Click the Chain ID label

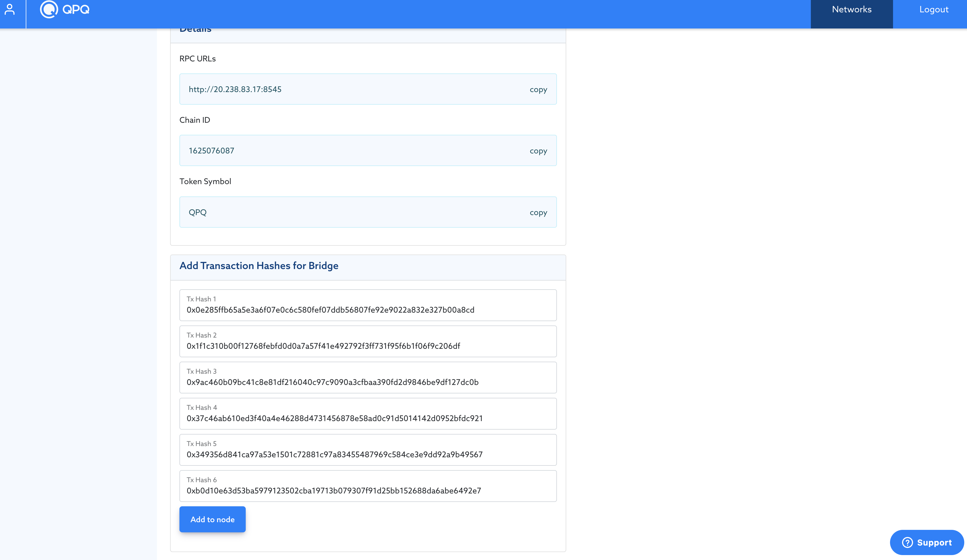pos(194,120)
